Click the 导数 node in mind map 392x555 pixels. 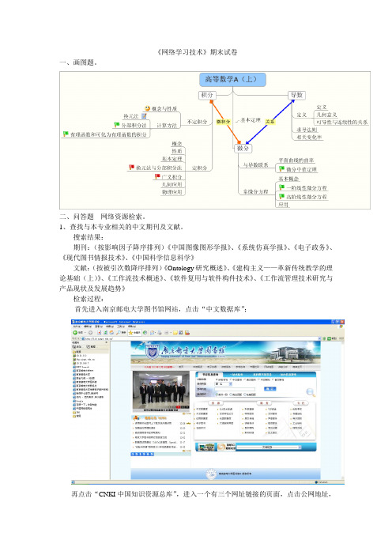[x=296, y=95]
